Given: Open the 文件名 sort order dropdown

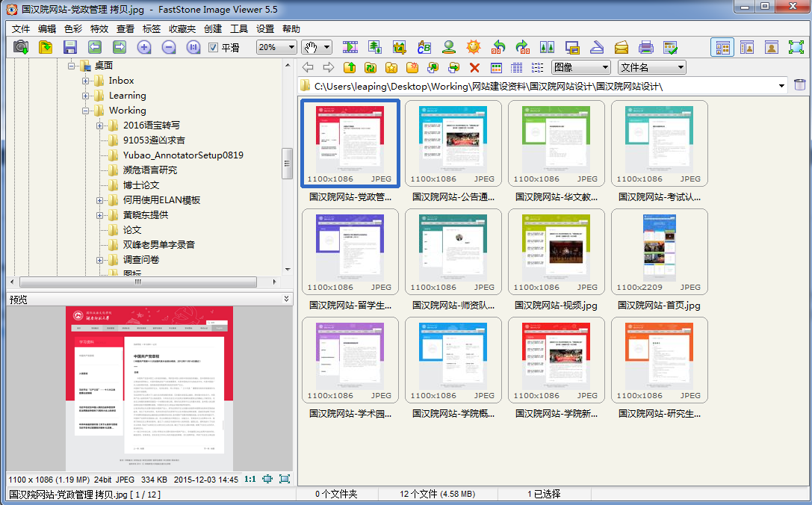Looking at the screenshot, I should click(x=651, y=67).
